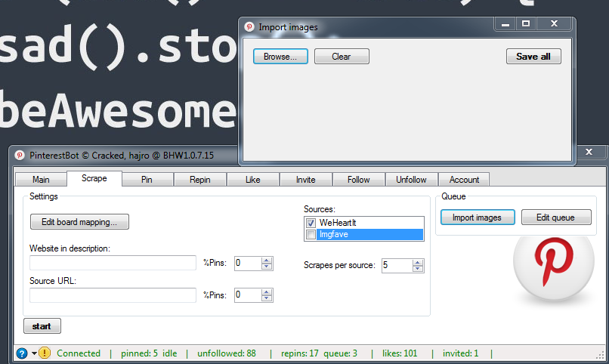Increase Scrapes per source value

tap(418, 262)
